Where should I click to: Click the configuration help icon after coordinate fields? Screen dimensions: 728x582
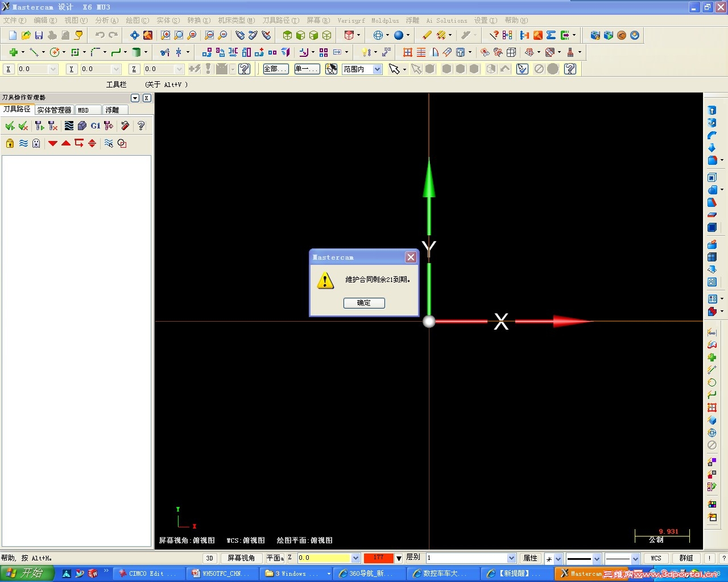tap(245, 69)
